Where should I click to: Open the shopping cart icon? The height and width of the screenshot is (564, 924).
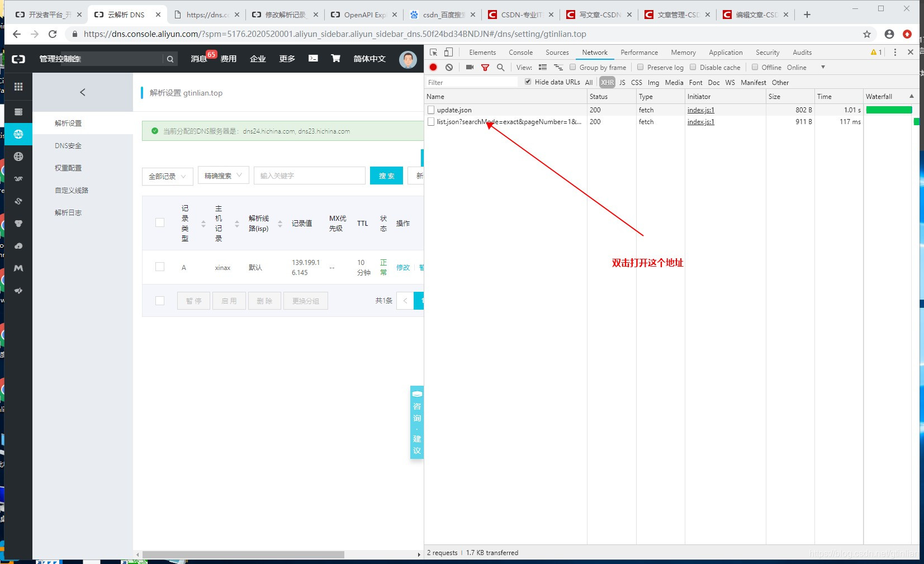click(x=336, y=58)
